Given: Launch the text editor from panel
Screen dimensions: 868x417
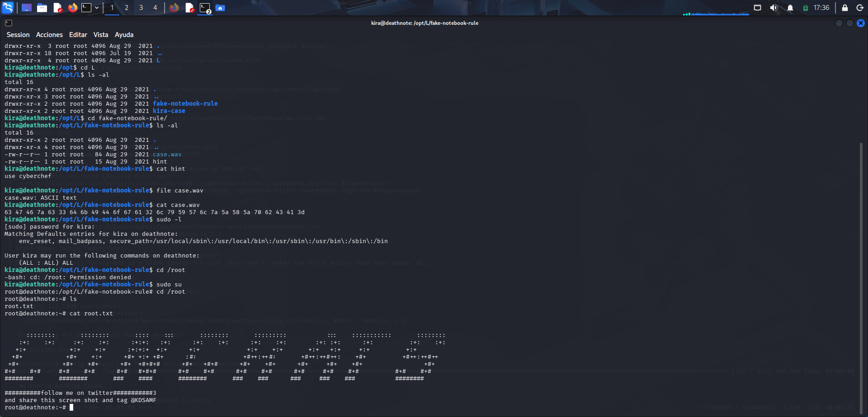Looking at the screenshot, I should point(57,8).
